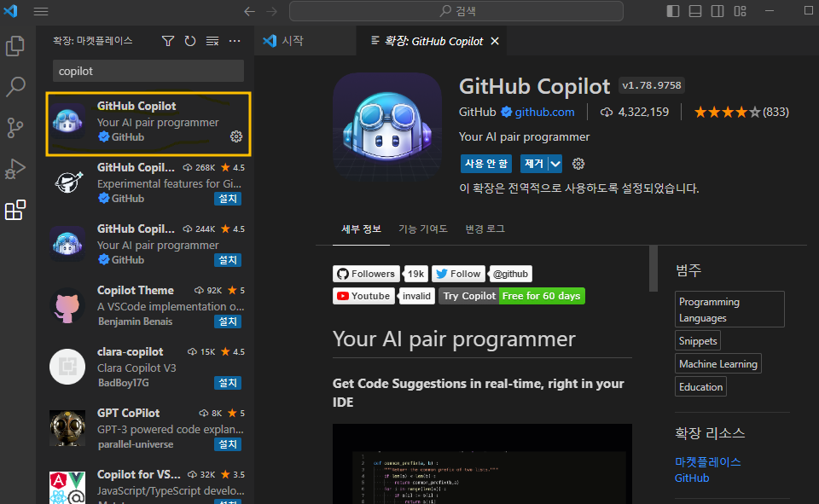Clear extension search results icon

tap(212, 41)
